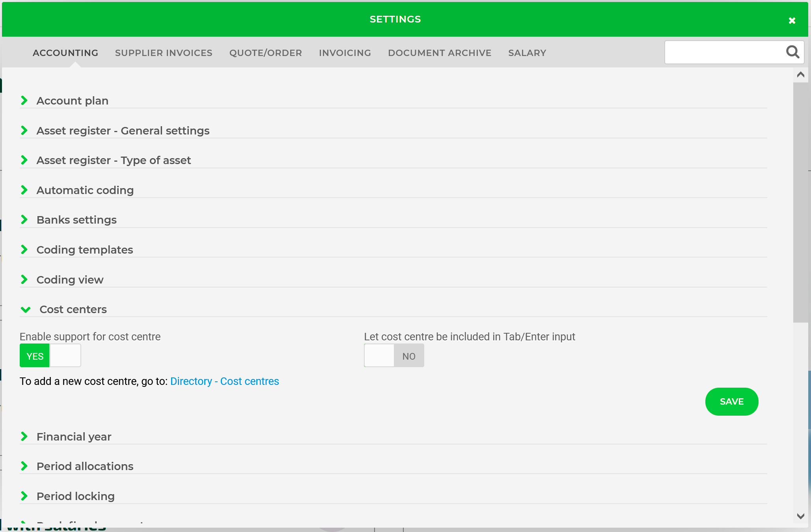
Task: Click chevron next to Coding view
Action: (24, 280)
